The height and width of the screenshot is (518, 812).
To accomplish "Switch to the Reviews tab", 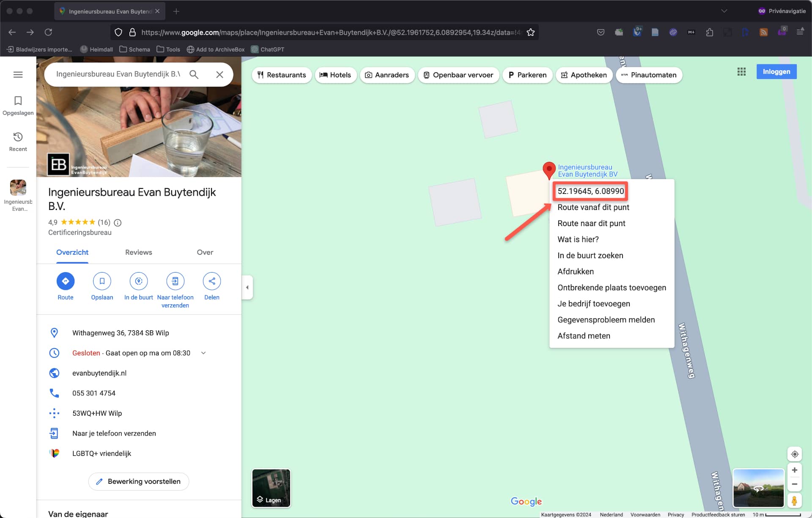I will coord(138,252).
